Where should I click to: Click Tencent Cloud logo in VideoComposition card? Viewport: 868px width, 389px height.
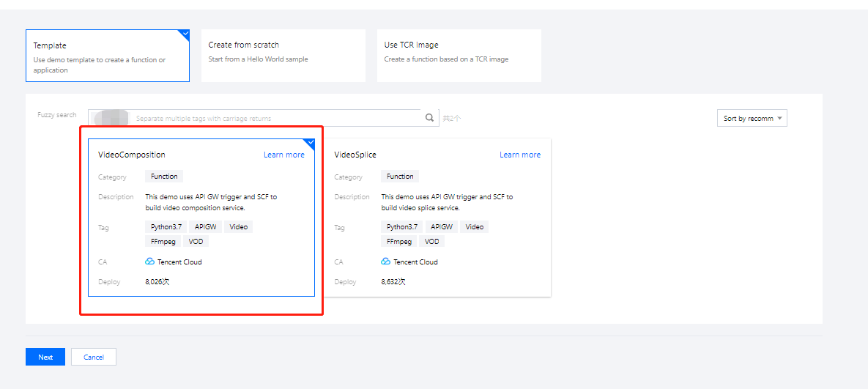point(150,262)
